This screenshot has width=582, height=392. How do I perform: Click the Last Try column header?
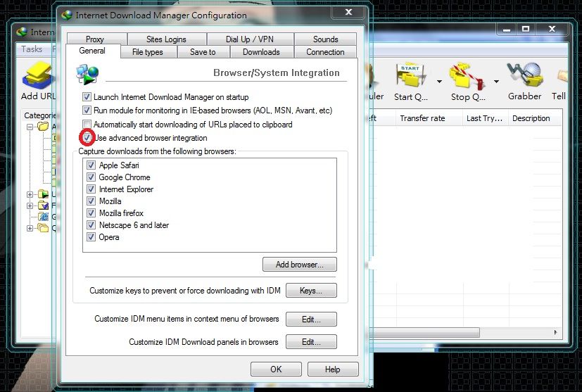pos(485,118)
